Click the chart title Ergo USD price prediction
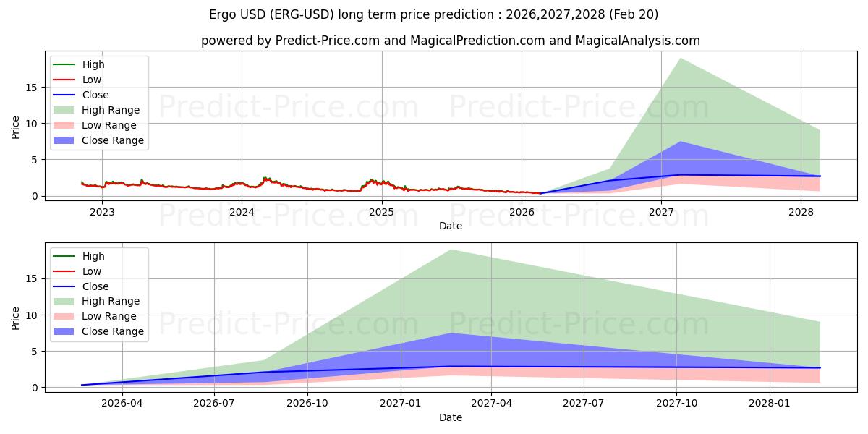Image resolution: width=868 pixels, height=434 pixels. click(434, 14)
